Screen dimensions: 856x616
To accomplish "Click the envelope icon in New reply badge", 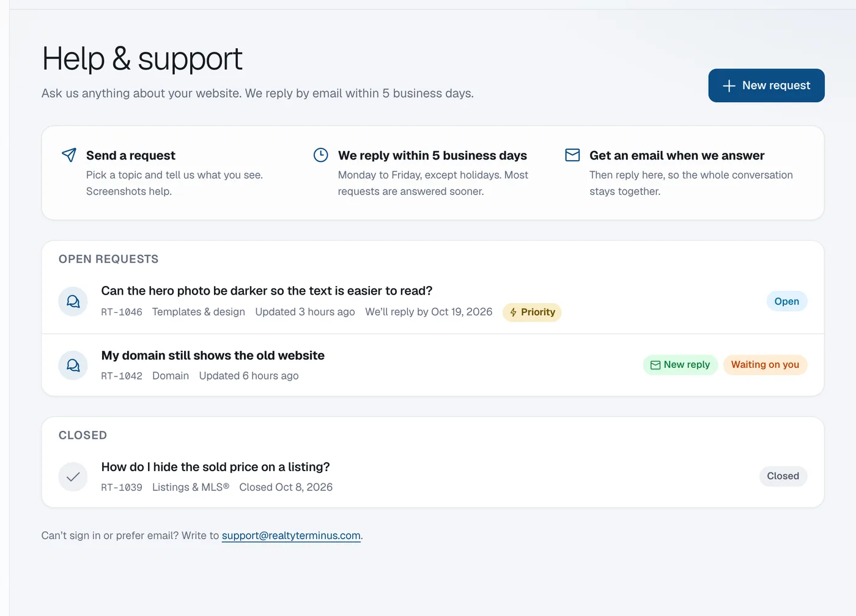I will point(655,365).
